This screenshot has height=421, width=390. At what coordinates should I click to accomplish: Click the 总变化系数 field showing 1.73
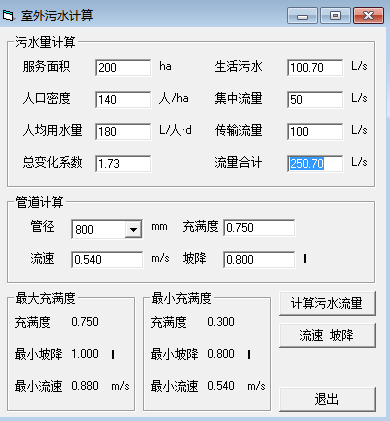(x=123, y=164)
